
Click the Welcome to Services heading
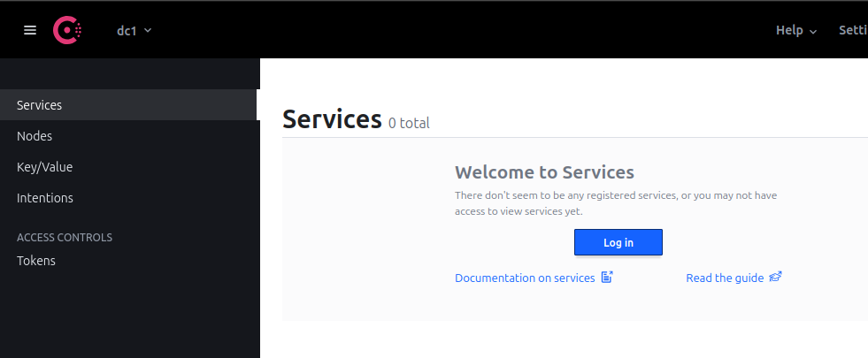[544, 172]
